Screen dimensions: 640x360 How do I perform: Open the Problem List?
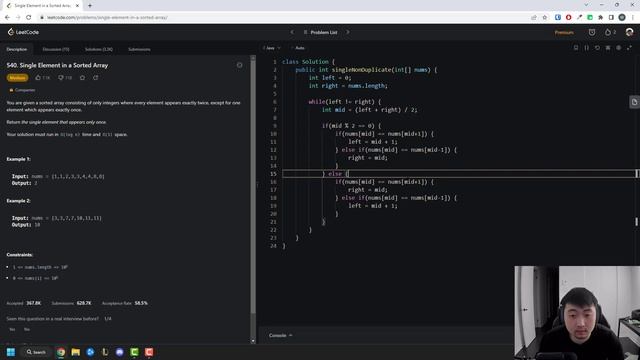click(320, 32)
